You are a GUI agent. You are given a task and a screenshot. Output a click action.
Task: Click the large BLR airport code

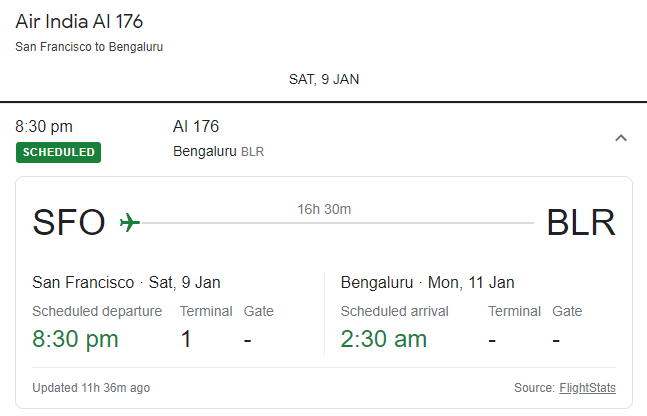(580, 222)
